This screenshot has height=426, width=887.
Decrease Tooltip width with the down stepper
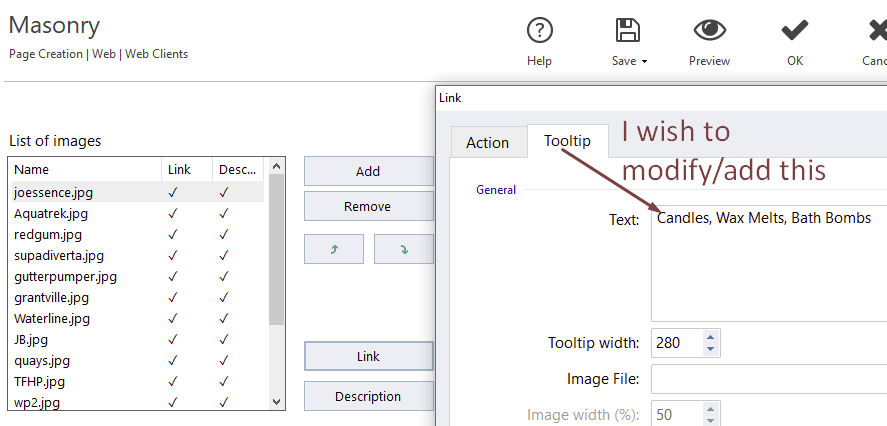(711, 349)
